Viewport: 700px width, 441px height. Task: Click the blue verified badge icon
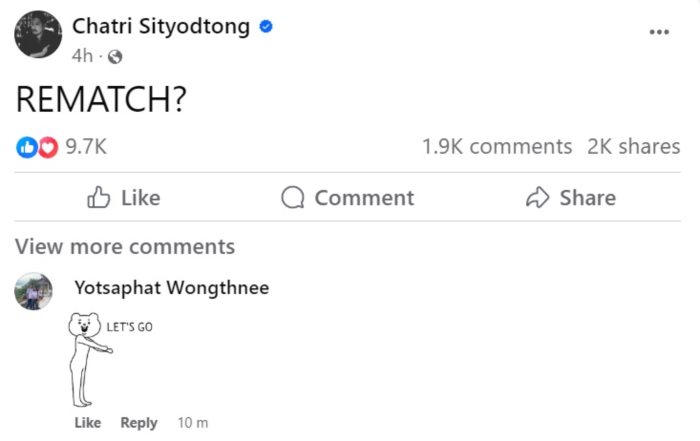coord(266,27)
